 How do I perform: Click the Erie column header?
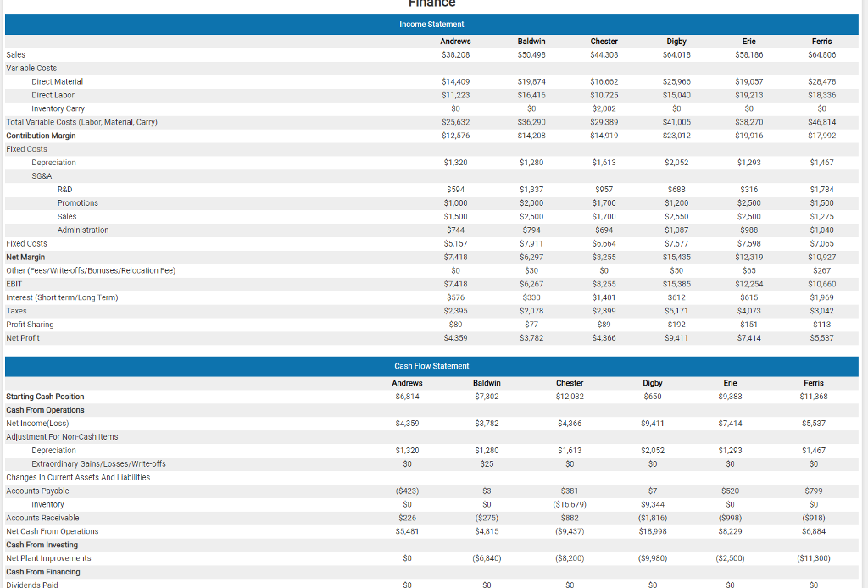tap(748, 41)
